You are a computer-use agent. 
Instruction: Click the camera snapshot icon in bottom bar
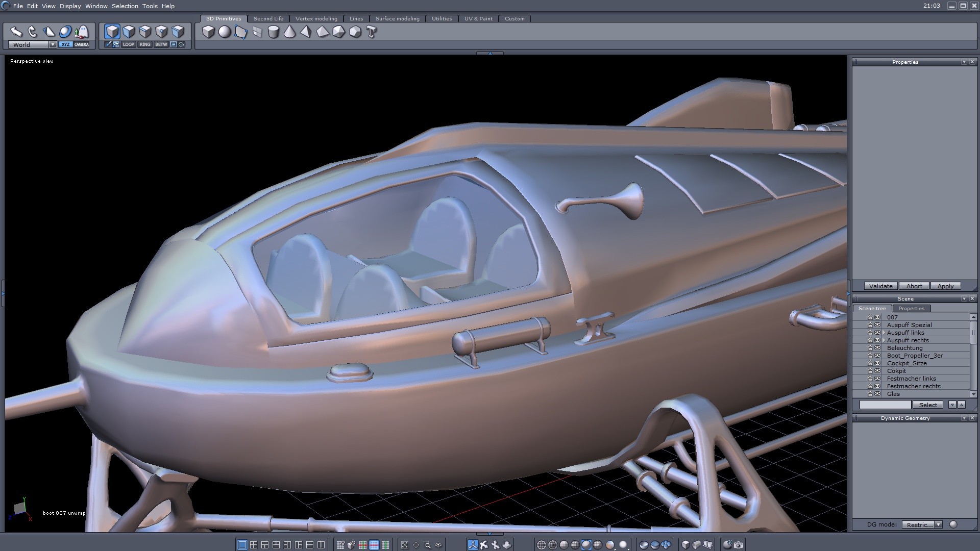coord(739,545)
